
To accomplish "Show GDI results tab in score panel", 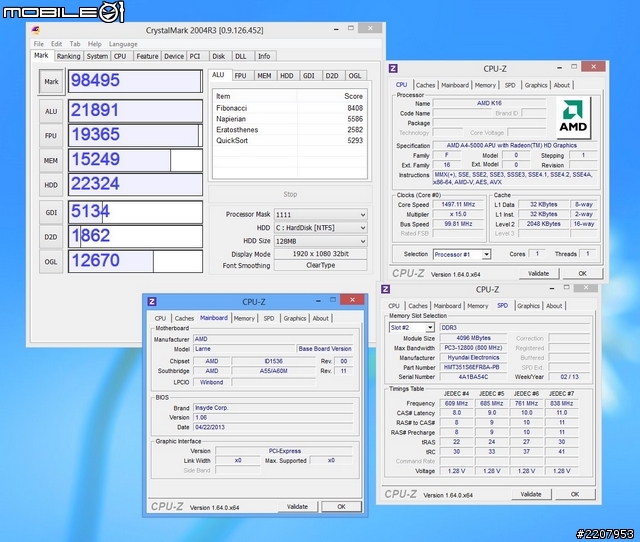I will click(309, 76).
